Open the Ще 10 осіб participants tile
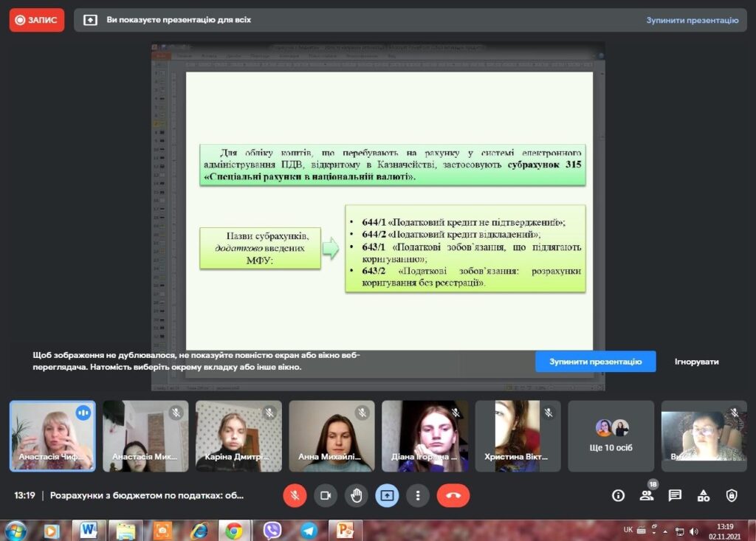 click(611, 436)
